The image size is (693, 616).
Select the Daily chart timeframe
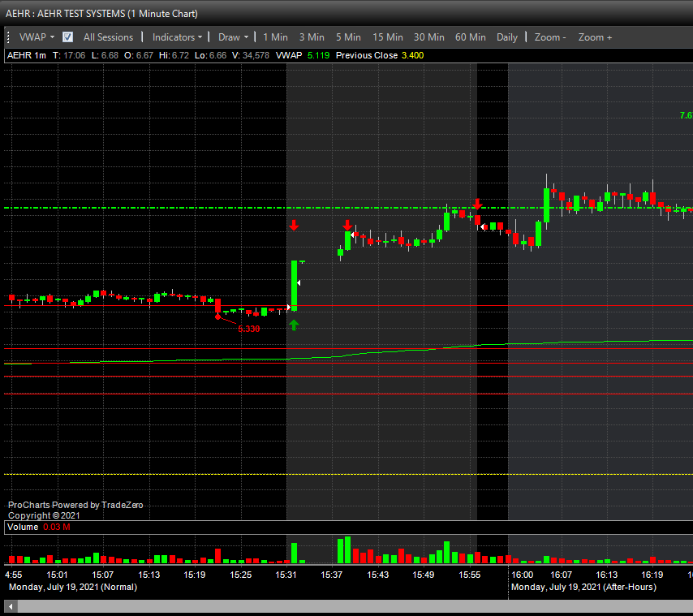[x=507, y=37]
